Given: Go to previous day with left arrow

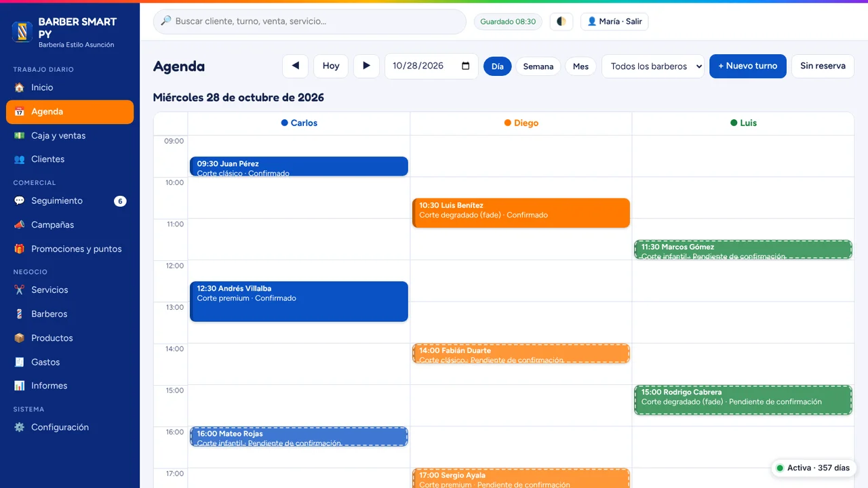Looking at the screenshot, I should [295, 66].
